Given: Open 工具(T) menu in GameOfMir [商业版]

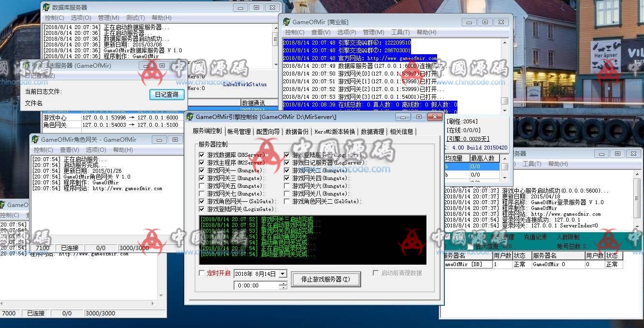Looking at the screenshot, I should pos(400,32).
